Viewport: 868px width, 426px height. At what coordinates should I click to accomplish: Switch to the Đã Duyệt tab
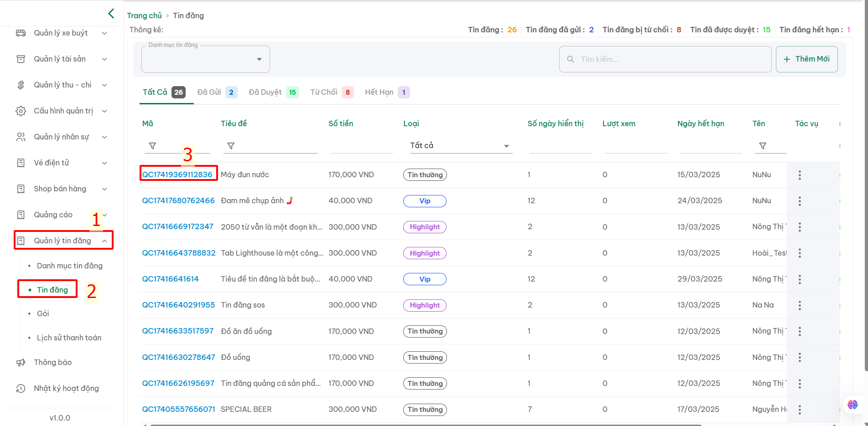click(x=273, y=92)
